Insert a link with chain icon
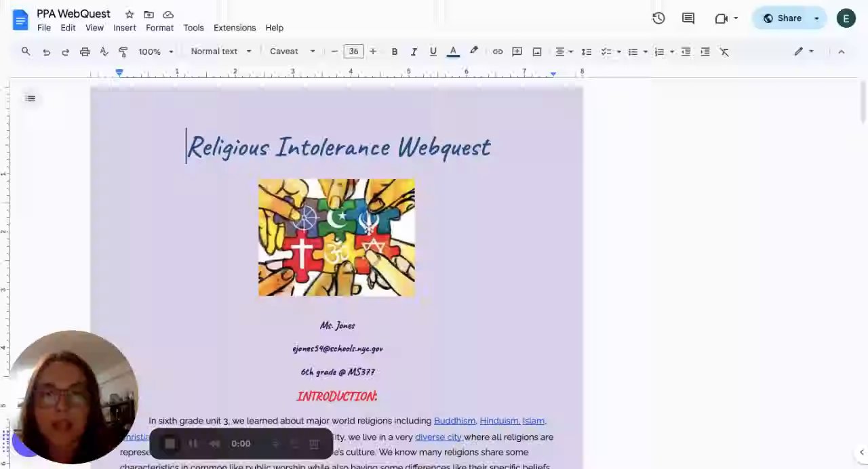The height and width of the screenshot is (469, 868). (497, 52)
